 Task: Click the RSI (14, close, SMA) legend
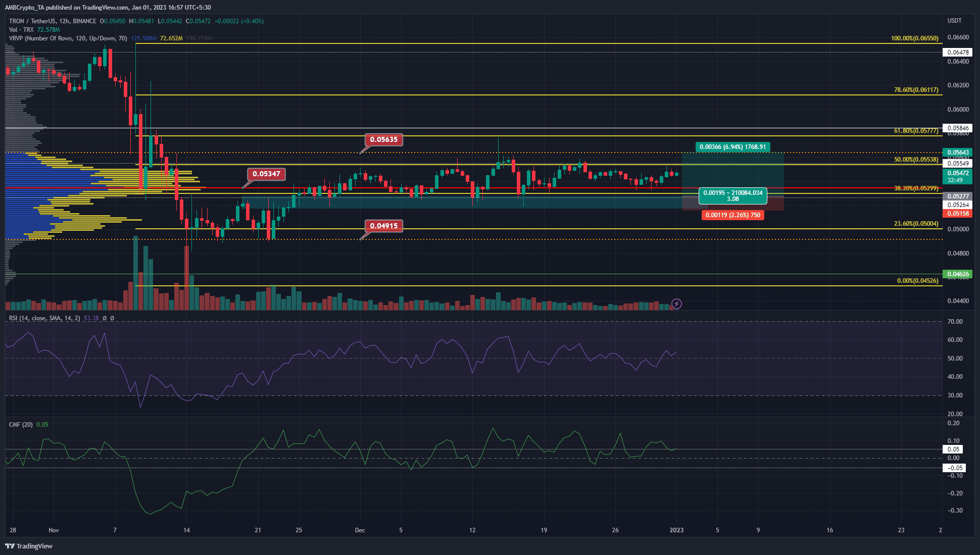44,318
